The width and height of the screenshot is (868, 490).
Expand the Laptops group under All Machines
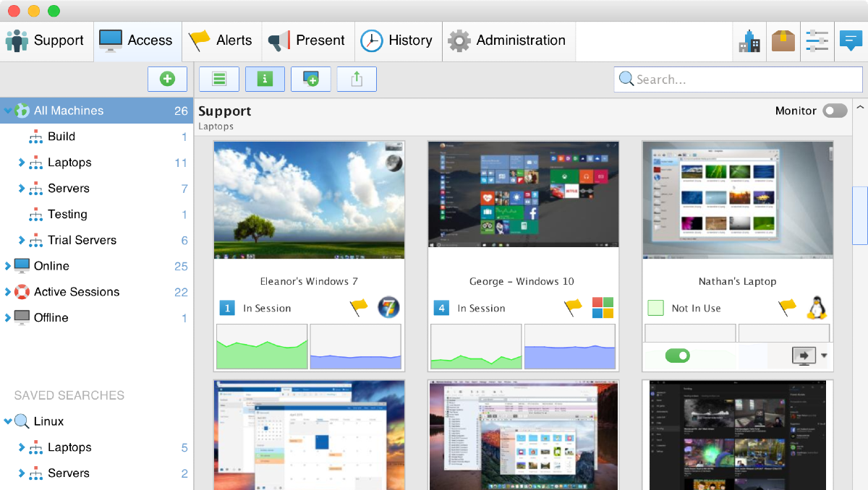(22, 163)
